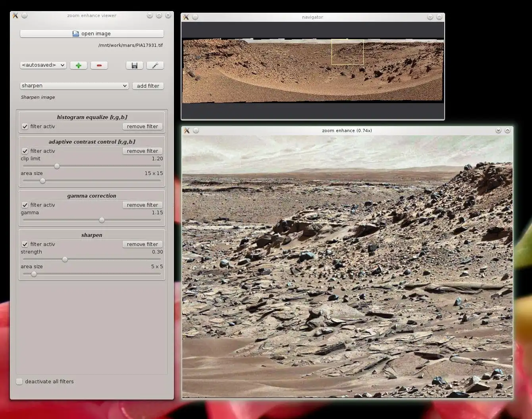532x419 pixels.
Task: Click the 'zoom enhance (0.74x)' window title
Action: tap(347, 131)
